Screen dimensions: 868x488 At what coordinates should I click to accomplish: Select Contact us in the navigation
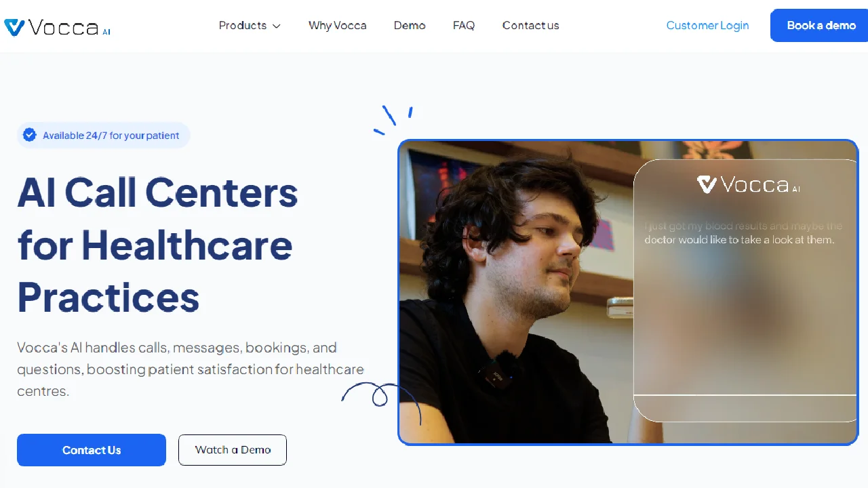pyautogui.click(x=530, y=26)
